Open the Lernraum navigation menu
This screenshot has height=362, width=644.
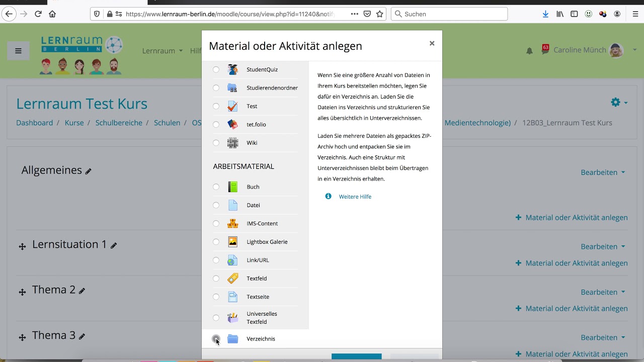click(163, 51)
